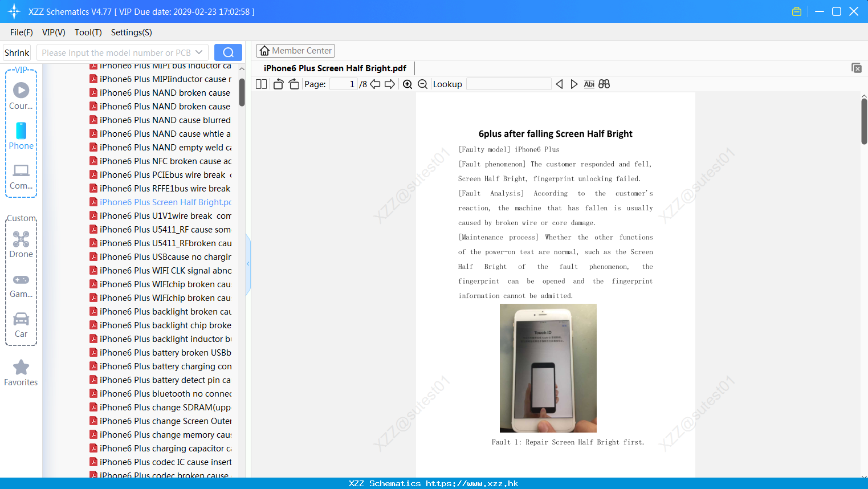
Task: Open iPhone6 Plus U1V1wire break file
Action: 161,216
